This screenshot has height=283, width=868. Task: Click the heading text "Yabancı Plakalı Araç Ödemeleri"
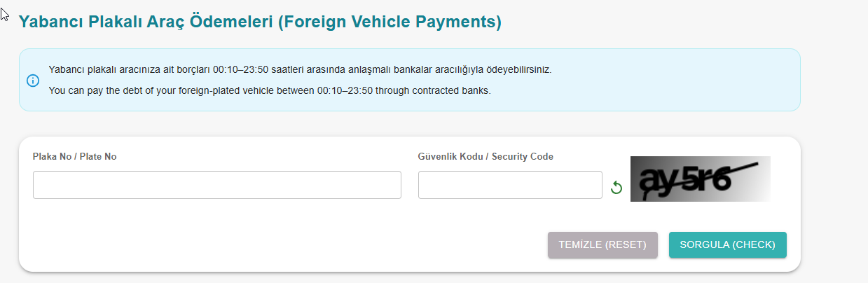click(145, 22)
